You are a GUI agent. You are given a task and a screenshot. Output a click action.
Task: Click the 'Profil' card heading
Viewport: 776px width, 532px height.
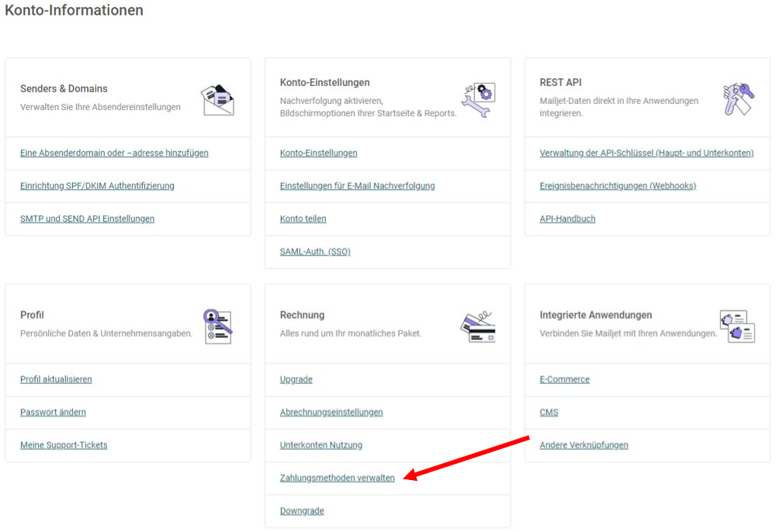tap(32, 315)
